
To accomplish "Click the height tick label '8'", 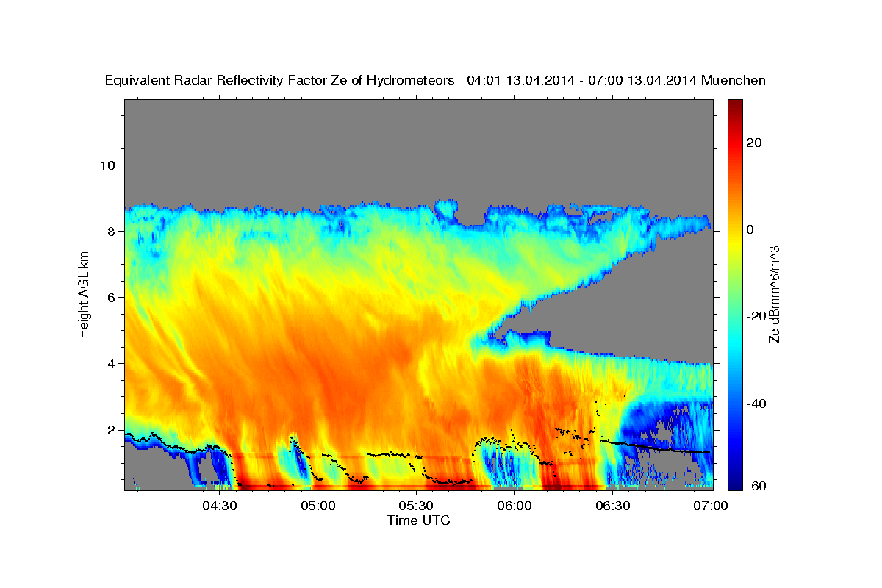I will click(x=112, y=231).
